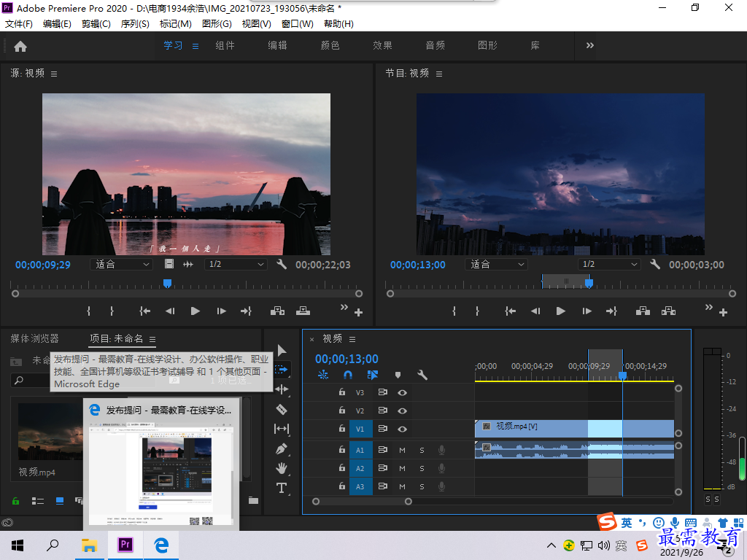This screenshot has height=560, width=747.
Task: Select 视频.mp4 clip on V1 track
Action: (574, 429)
